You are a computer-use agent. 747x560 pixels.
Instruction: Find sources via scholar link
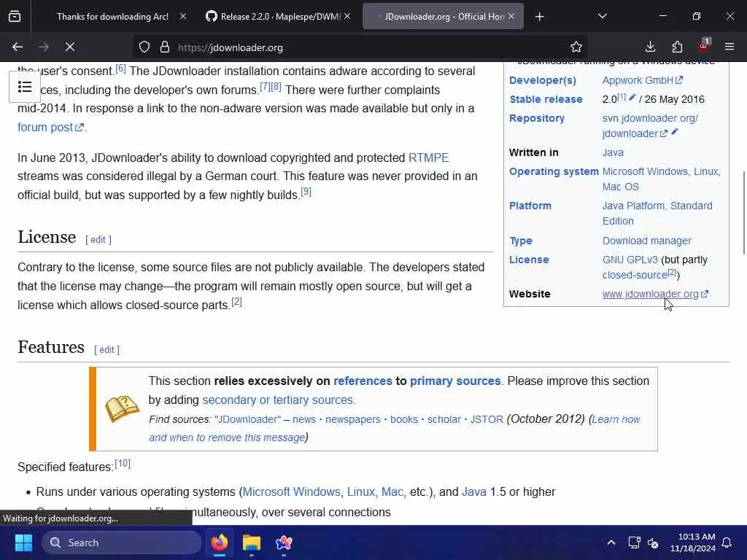(444, 419)
